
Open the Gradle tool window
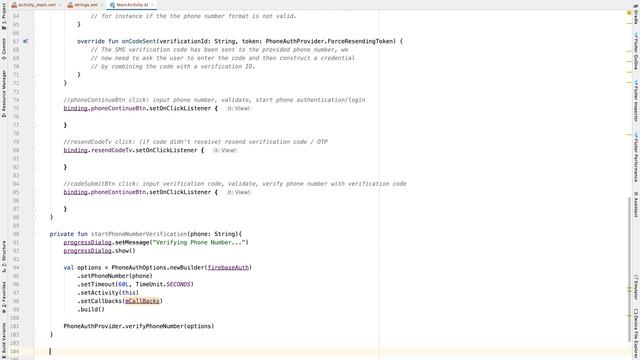click(636, 14)
